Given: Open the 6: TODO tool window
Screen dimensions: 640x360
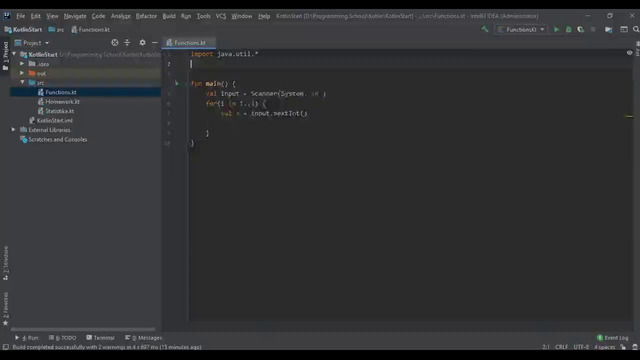Looking at the screenshot, I should pyautogui.click(x=62, y=338).
